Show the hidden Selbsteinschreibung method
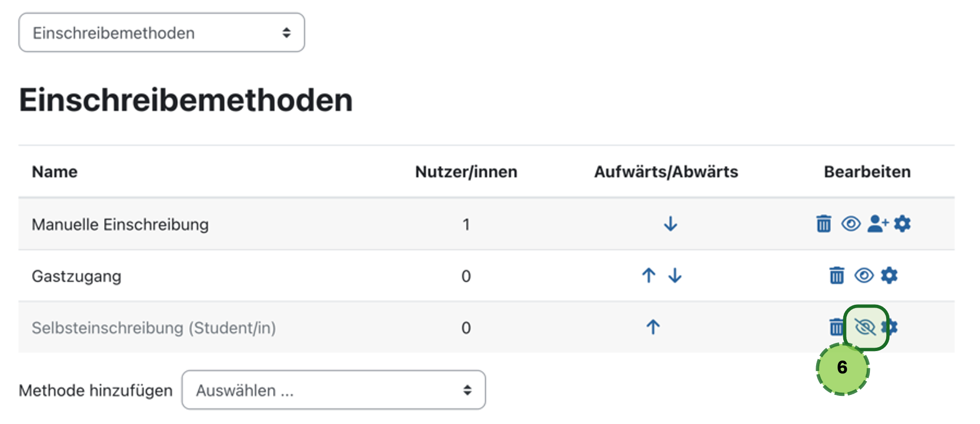 (x=865, y=327)
